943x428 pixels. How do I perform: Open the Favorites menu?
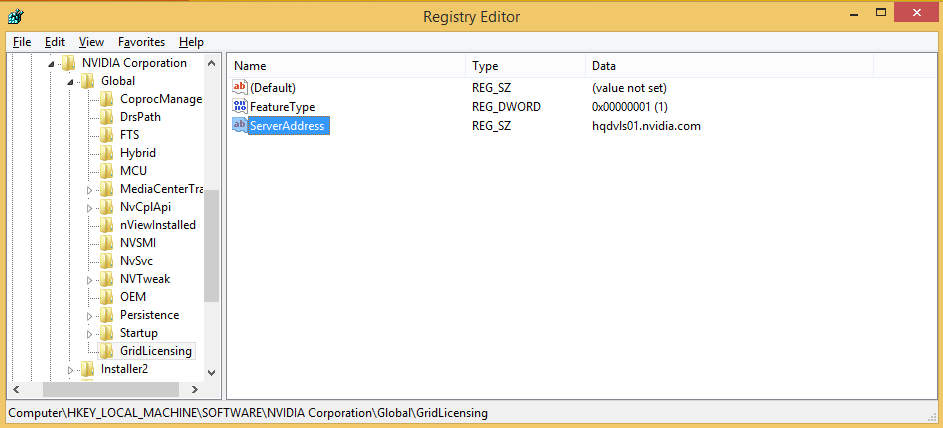tap(141, 42)
